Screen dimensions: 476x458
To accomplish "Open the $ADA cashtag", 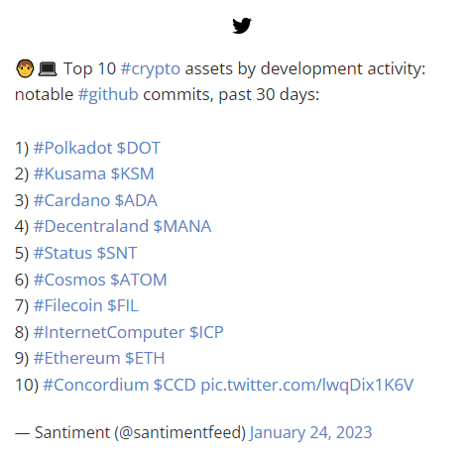I will coord(136,200).
